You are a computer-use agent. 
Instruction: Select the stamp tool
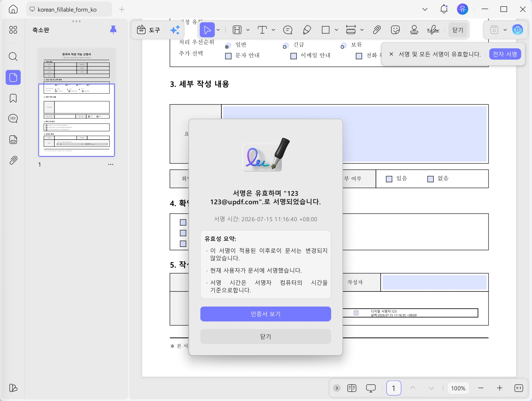[x=414, y=30]
